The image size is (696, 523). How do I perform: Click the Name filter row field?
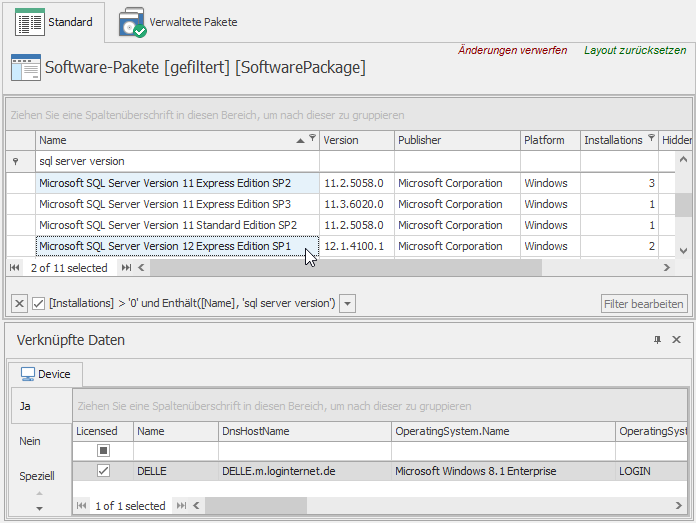click(x=177, y=161)
